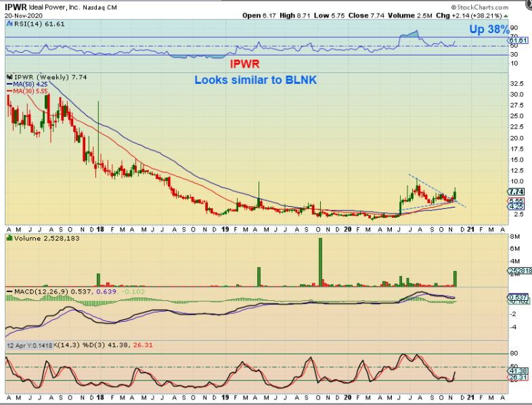Click the 'RSI(14) 61.61' indicator label

[x=39, y=24]
